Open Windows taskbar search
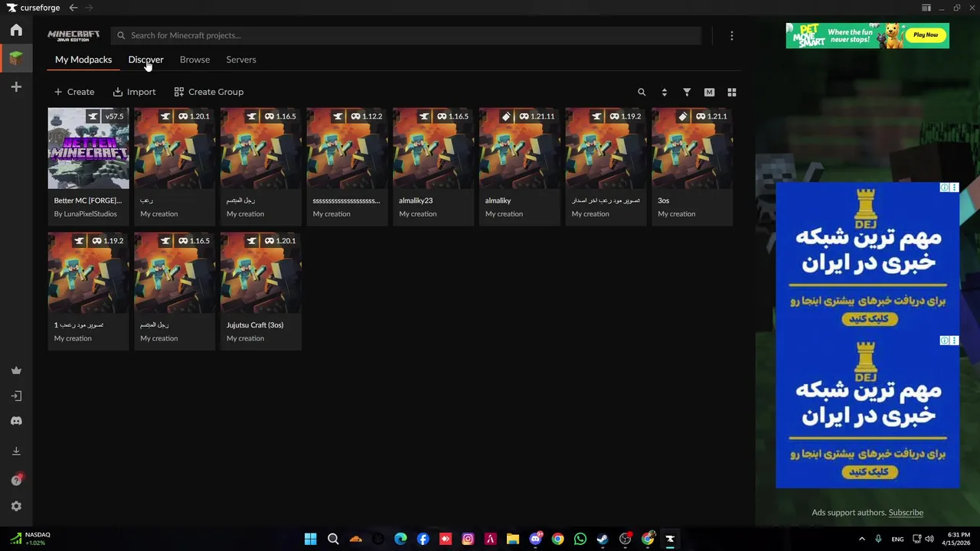Viewport: 980px width, 551px height. (x=333, y=539)
